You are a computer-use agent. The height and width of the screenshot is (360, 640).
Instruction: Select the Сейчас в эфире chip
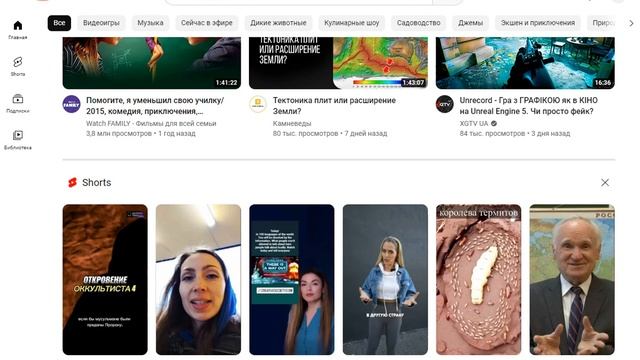point(207,23)
